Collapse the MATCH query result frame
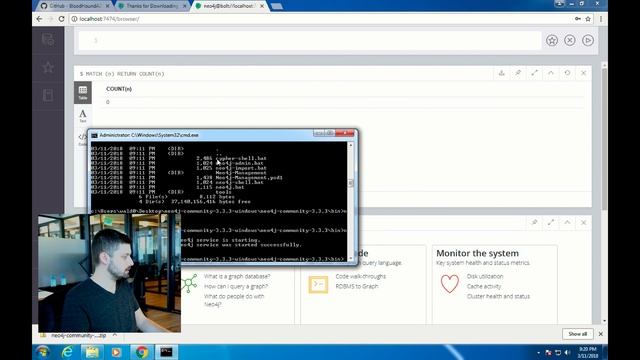Screen dimensions: 640x360 pyautogui.click(x=551, y=73)
